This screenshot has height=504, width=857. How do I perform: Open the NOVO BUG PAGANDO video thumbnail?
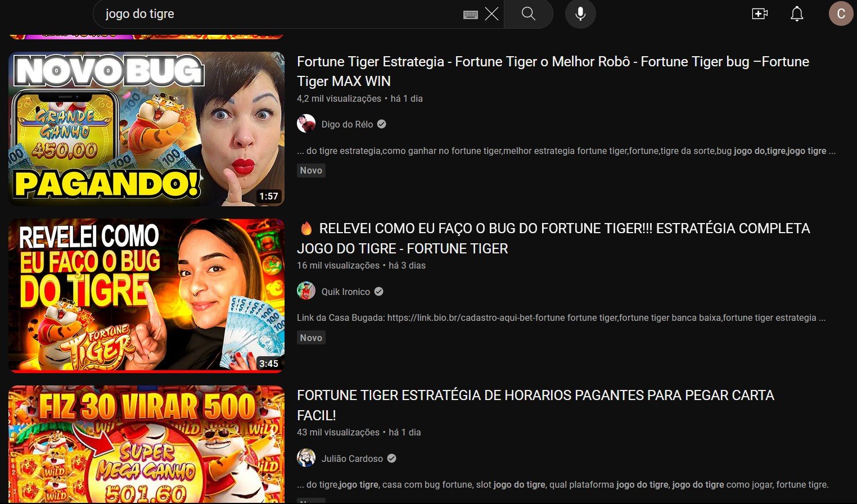(146, 129)
